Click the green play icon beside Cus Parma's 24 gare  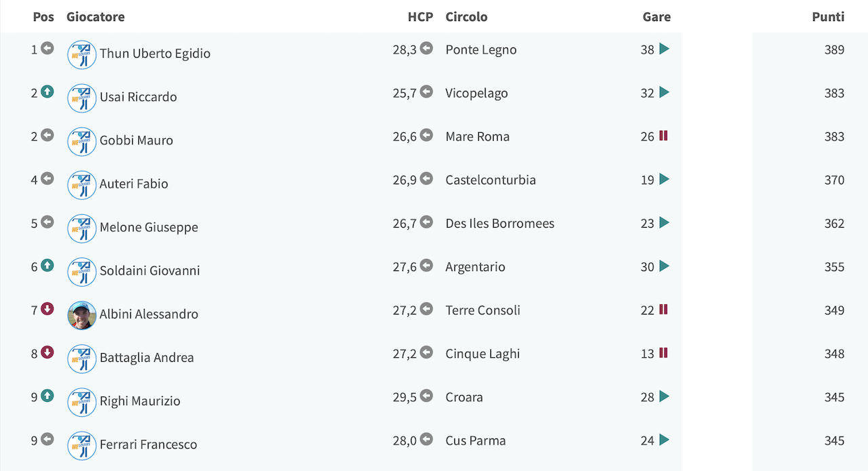coord(664,440)
